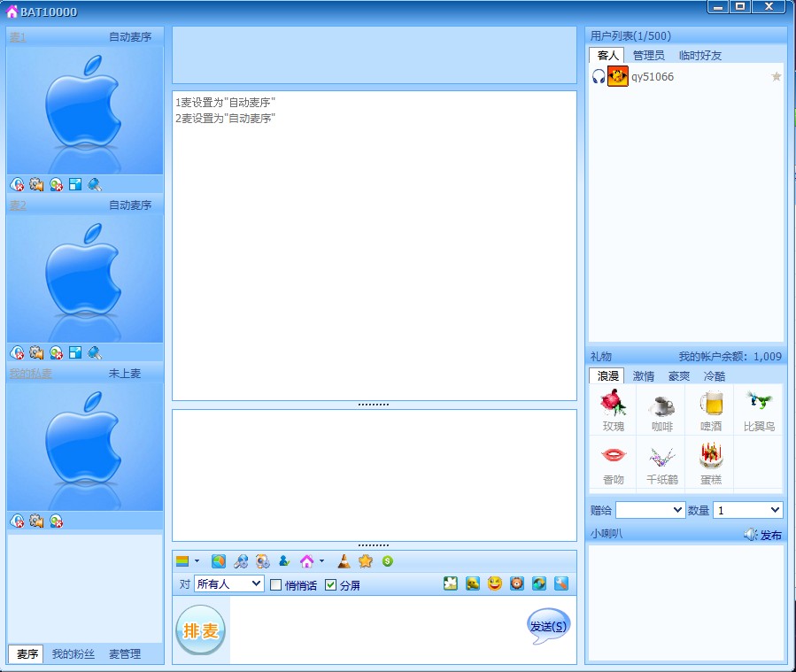Open the gear speaker settings under 我的私麦
The height and width of the screenshot is (672, 796).
[x=36, y=521]
